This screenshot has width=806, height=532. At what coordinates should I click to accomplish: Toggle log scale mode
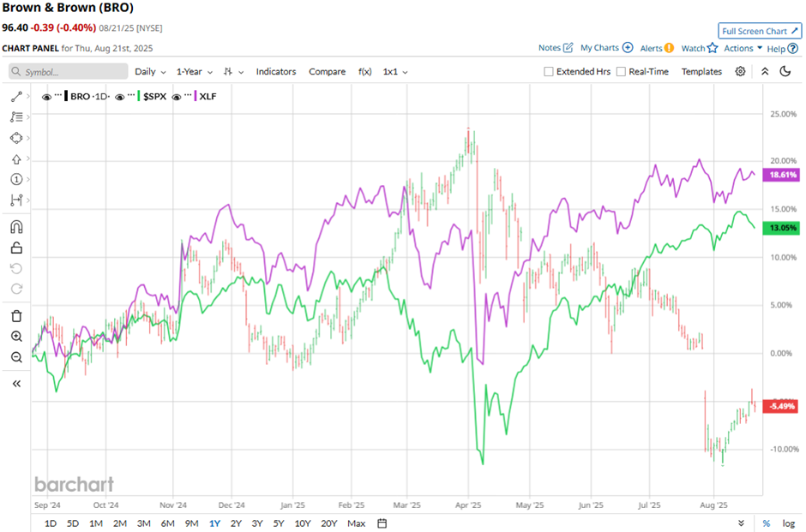coord(789,523)
